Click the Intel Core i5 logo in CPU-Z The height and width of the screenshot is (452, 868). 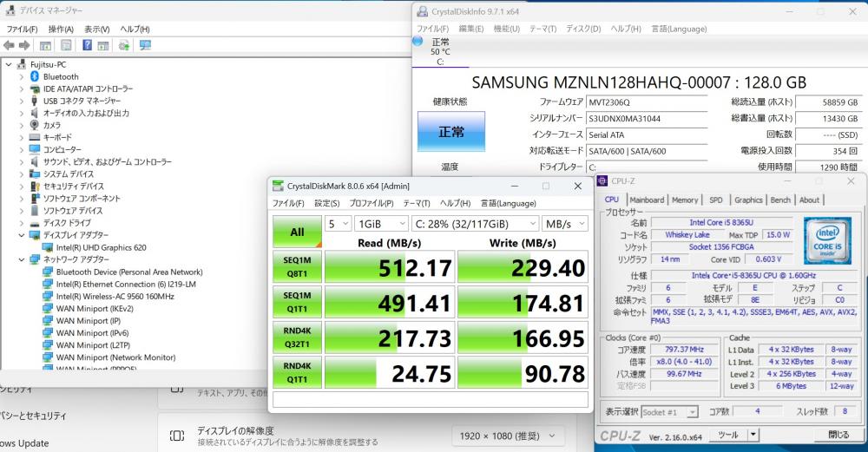pos(827,240)
